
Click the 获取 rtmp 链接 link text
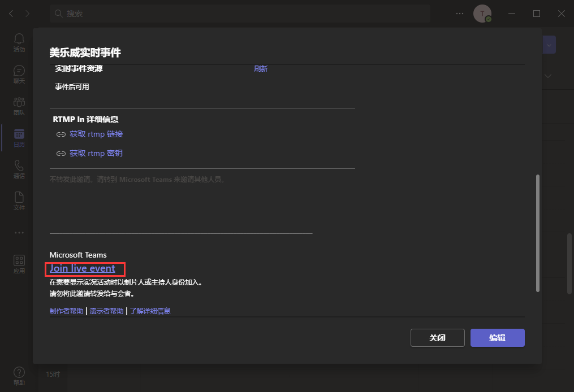pyautogui.click(x=96, y=134)
